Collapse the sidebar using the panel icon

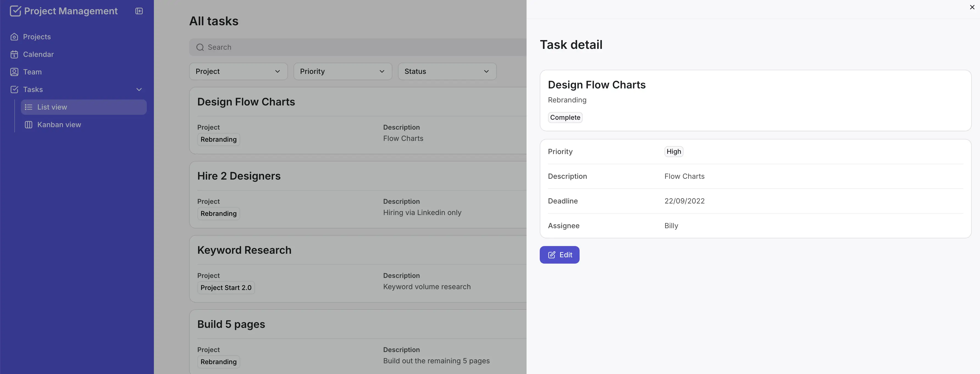click(x=139, y=11)
